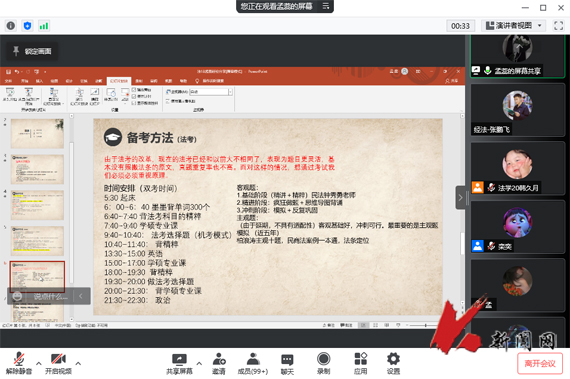This screenshot has height=379, width=570.
Task: Toggle 开启视频 camera button
Action: pos(58,363)
